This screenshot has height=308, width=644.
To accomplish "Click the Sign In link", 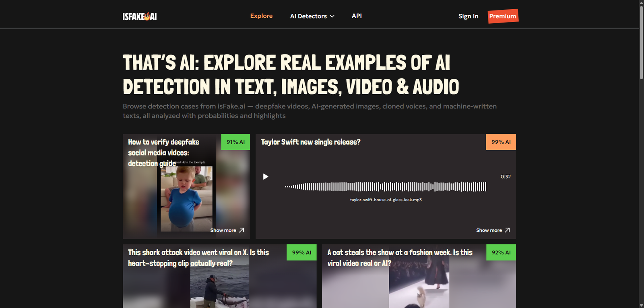I will [x=468, y=17].
